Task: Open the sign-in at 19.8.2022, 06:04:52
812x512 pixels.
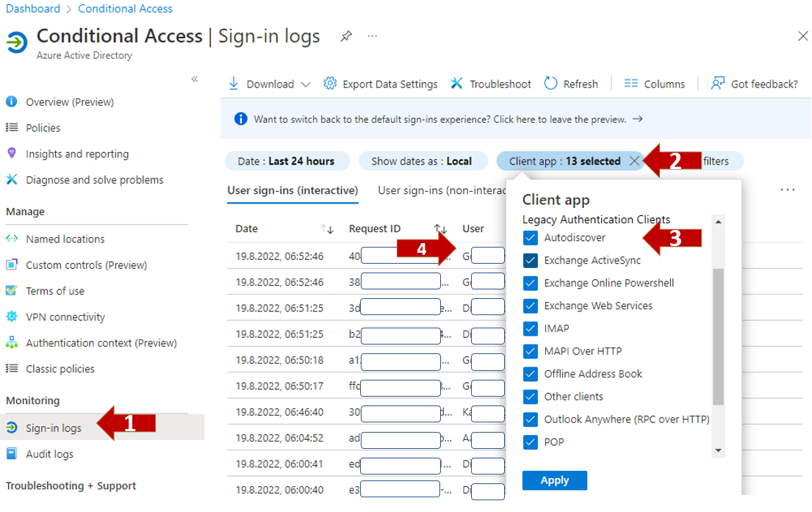Action: [280, 438]
